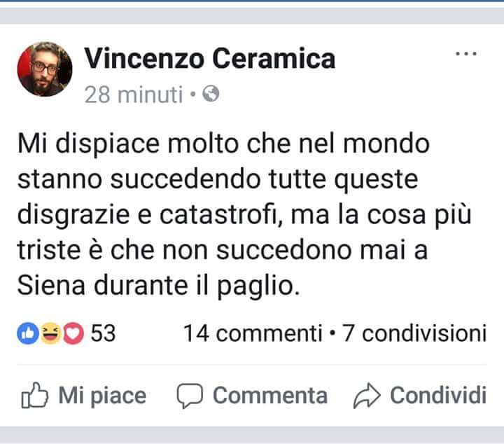This screenshot has height=444, width=504.
Task: Click the globe public-visibility icon
Action: point(211,94)
